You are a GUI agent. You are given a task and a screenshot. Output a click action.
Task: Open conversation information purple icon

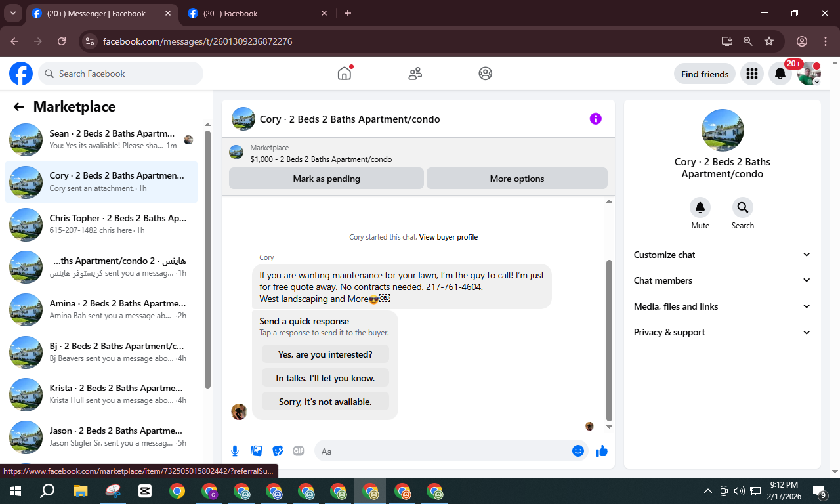[595, 119]
